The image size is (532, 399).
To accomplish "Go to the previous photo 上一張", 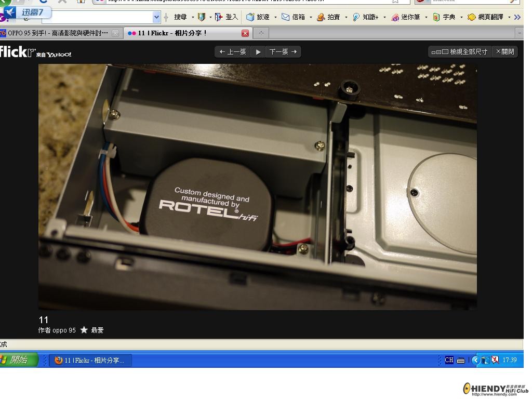I will [x=233, y=51].
